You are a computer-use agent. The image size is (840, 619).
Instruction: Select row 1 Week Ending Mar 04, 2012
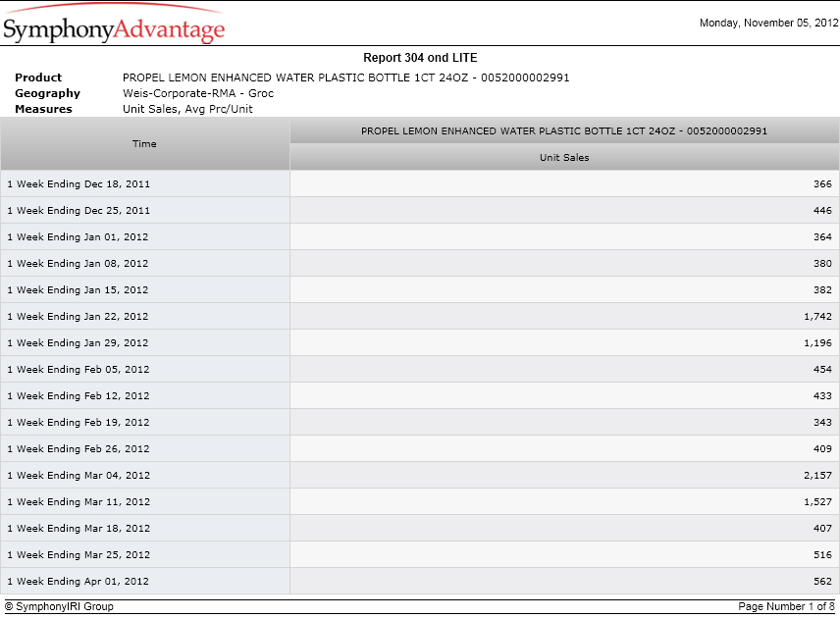pyautogui.click(x=420, y=476)
